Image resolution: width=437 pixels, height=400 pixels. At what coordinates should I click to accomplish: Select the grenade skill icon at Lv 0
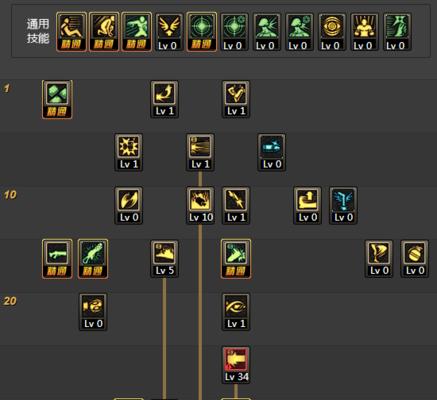(x=415, y=258)
